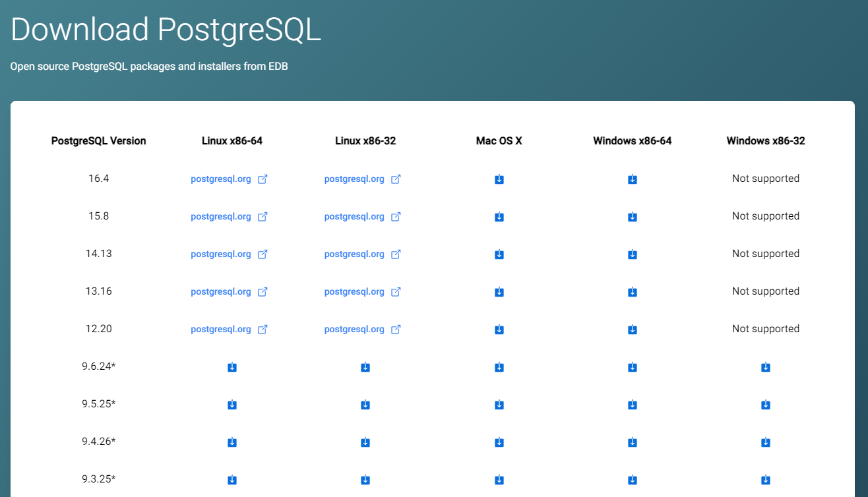Download PostgreSQL 9.3.25 for Linux x86-64
Image resolution: width=868 pixels, height=497 pixels.
[x=232, y=479]
